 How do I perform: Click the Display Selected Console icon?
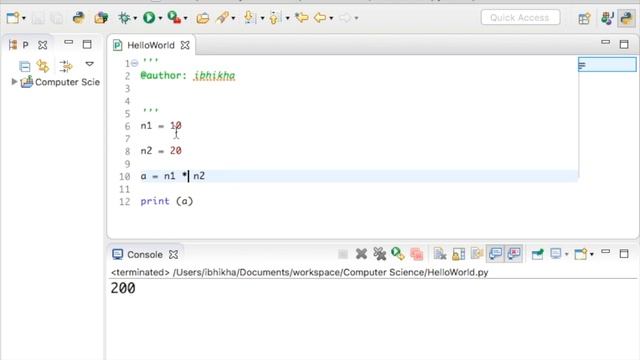556,254
